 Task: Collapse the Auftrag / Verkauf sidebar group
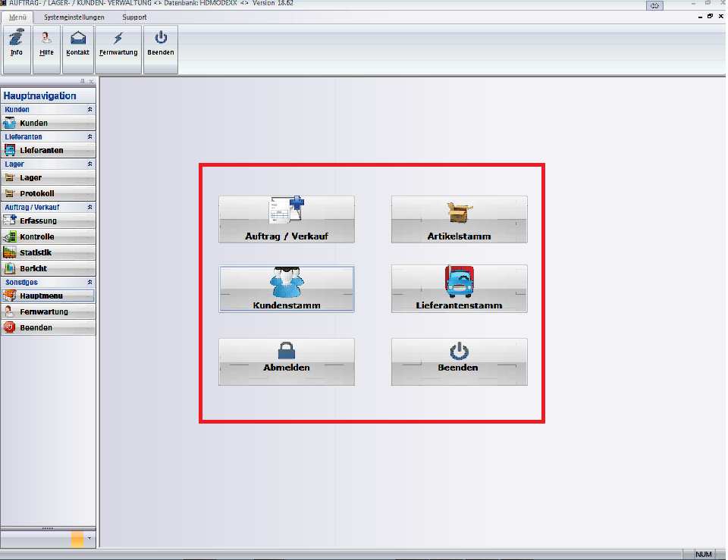pyautogui.click(x=89, y=207)
